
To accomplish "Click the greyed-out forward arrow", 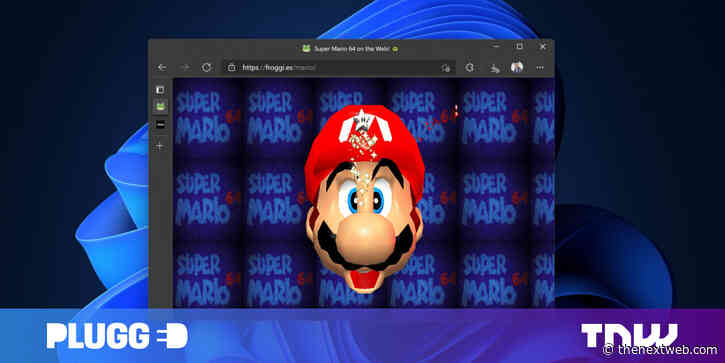I will 184,68.
